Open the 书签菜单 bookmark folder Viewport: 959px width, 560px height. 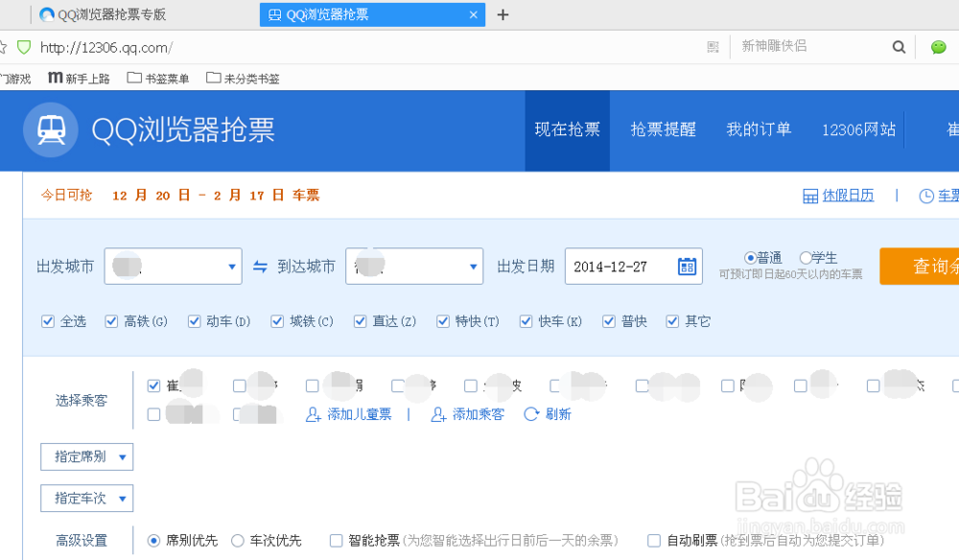[158, 79]
